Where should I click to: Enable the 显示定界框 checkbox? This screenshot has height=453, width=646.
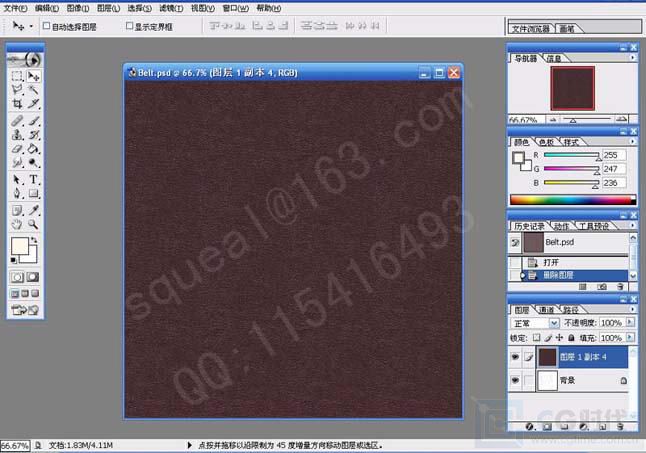(129, 26)
